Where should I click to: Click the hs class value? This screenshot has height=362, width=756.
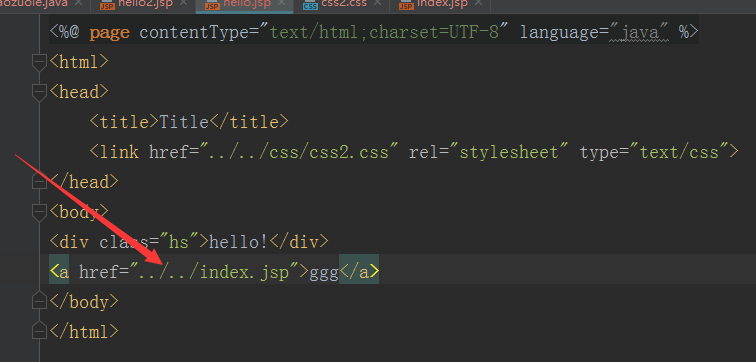point(179,241)
